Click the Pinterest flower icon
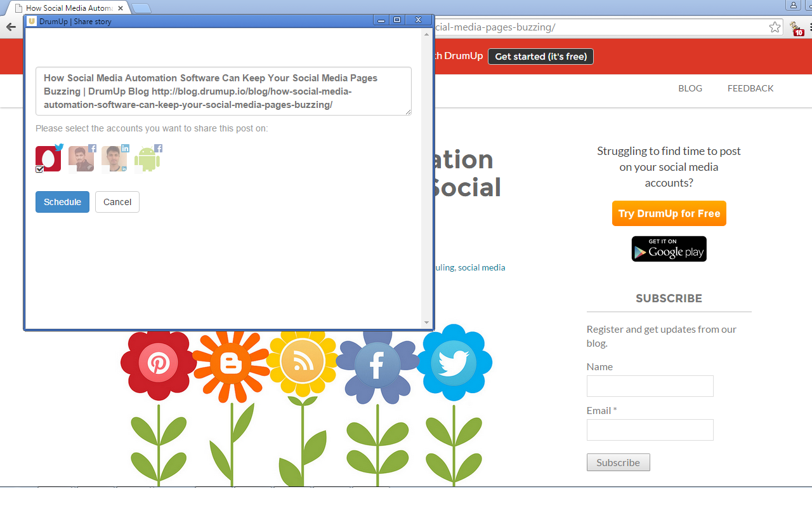 click(158, 364)
